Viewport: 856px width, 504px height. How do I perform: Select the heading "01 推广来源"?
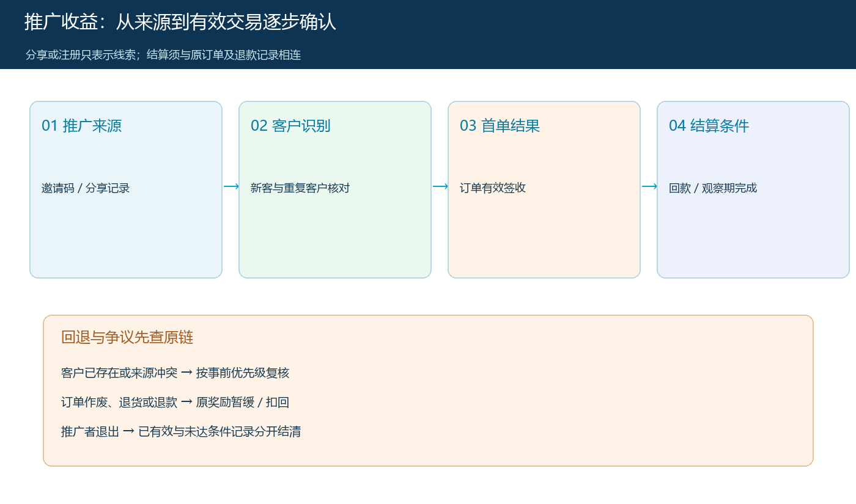81,126
